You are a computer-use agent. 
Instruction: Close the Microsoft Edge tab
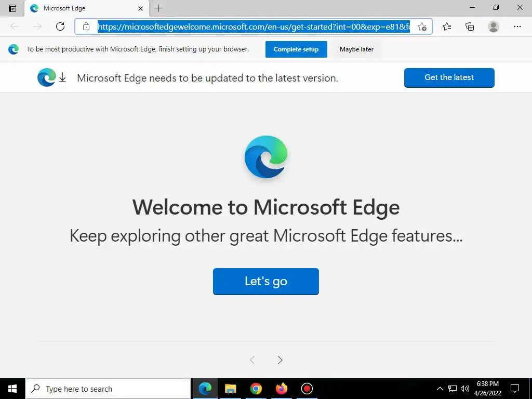(x=140, y=8)
